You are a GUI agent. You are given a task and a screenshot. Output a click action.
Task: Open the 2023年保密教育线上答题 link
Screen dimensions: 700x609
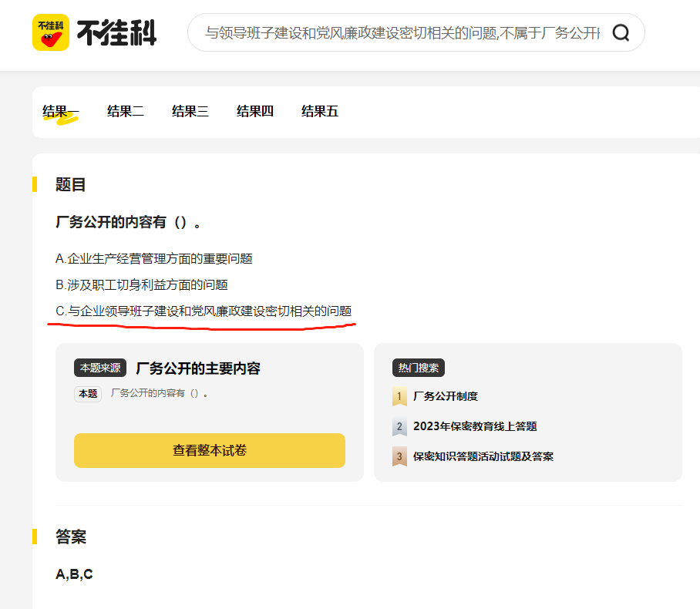coord(474,426)
